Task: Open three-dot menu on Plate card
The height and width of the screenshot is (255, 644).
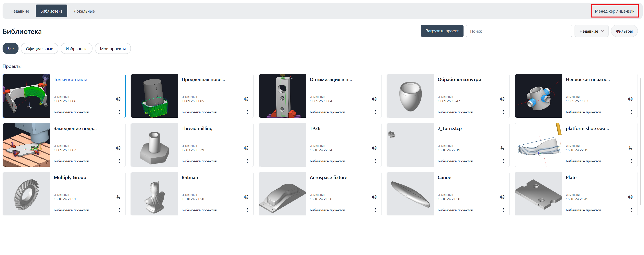Action: point(631,210)
